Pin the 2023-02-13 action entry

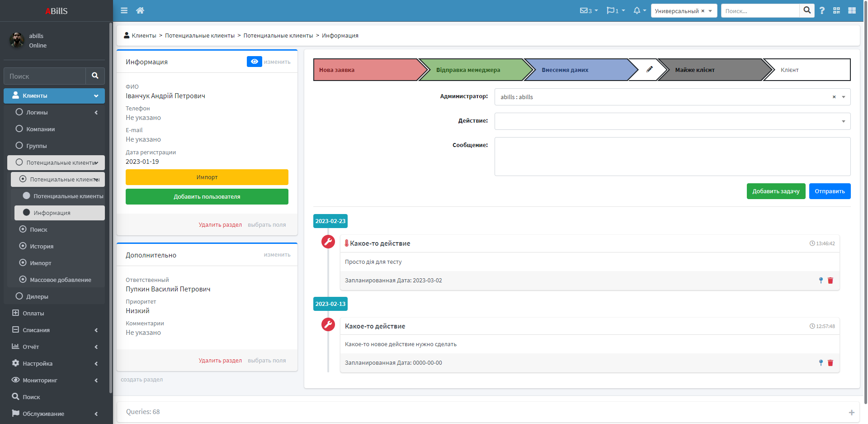click(821, 363)
